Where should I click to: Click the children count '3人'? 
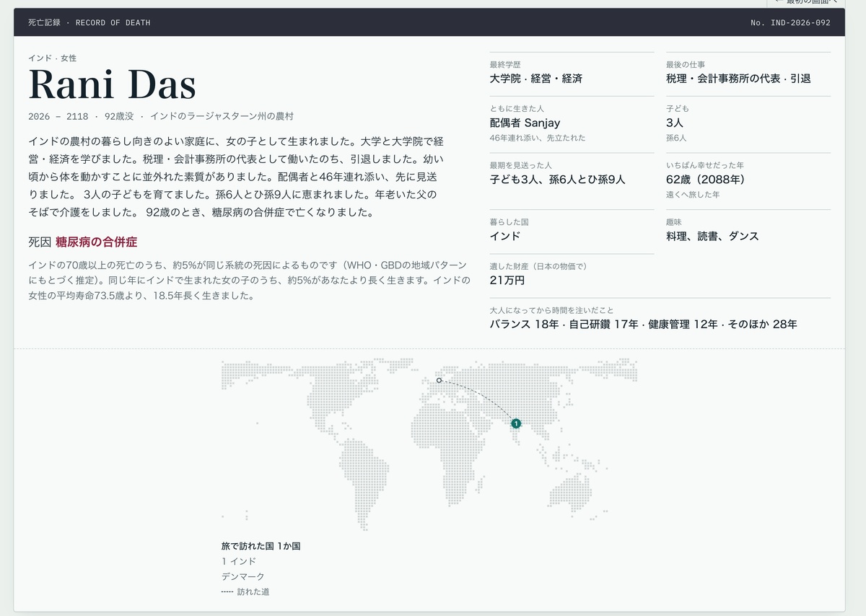(x=675, y=123)
